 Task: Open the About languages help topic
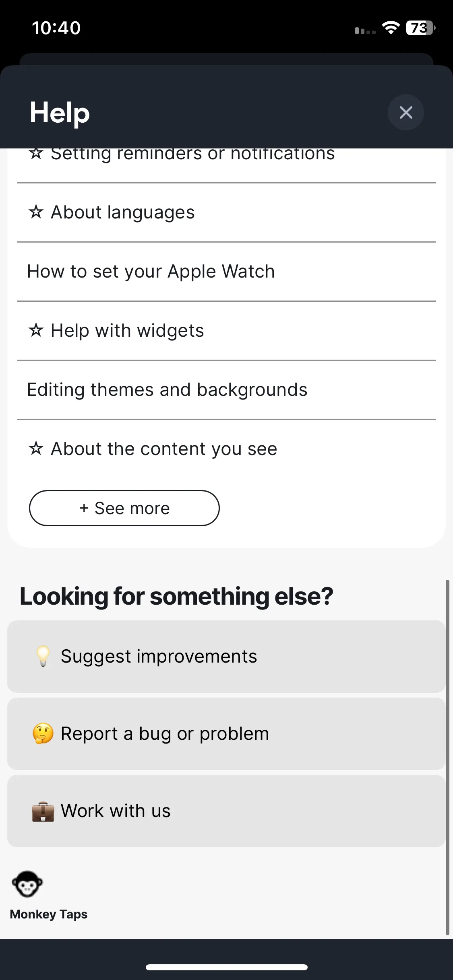tap(226, 212)
